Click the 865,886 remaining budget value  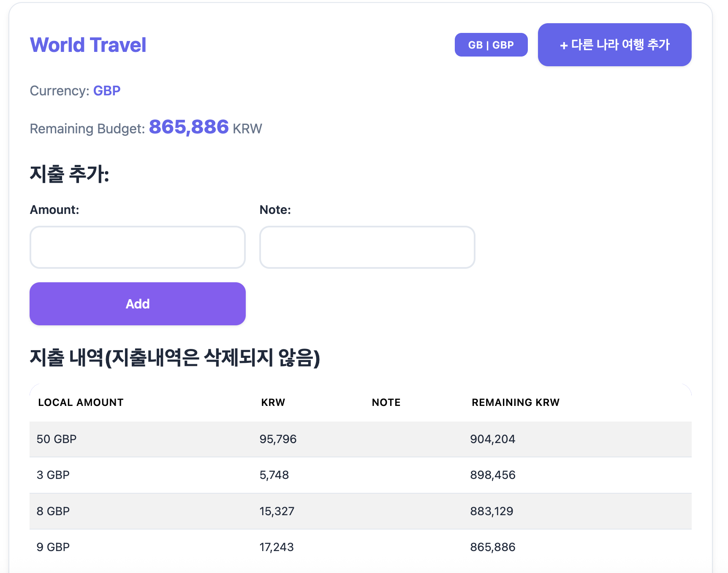pyautogui.click(x=189, y=127)
